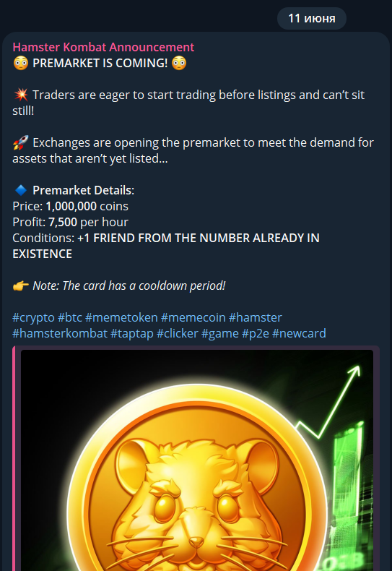The width and height of the screenshot is (392, 571).
Task: Open the #p2e hashtag
Action: pos(256,334)
